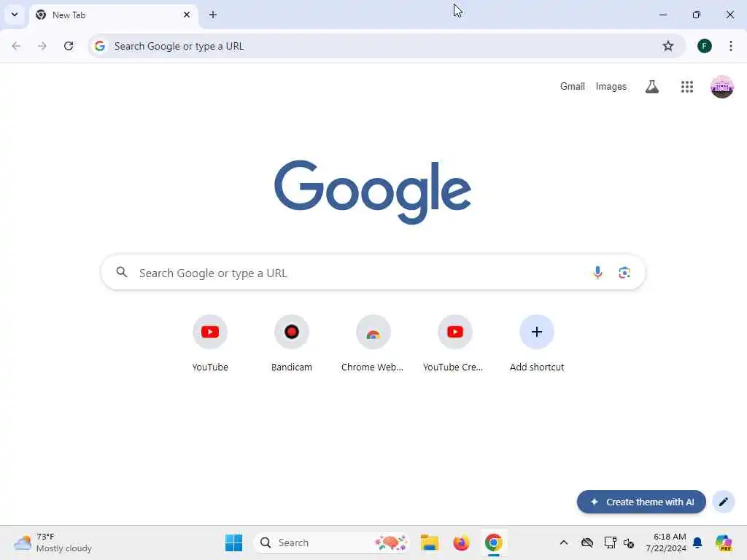Click the magnifier icon in search box
Image resolution: width=747 pixels, height=560 pixels.
[x=122, y=272]
